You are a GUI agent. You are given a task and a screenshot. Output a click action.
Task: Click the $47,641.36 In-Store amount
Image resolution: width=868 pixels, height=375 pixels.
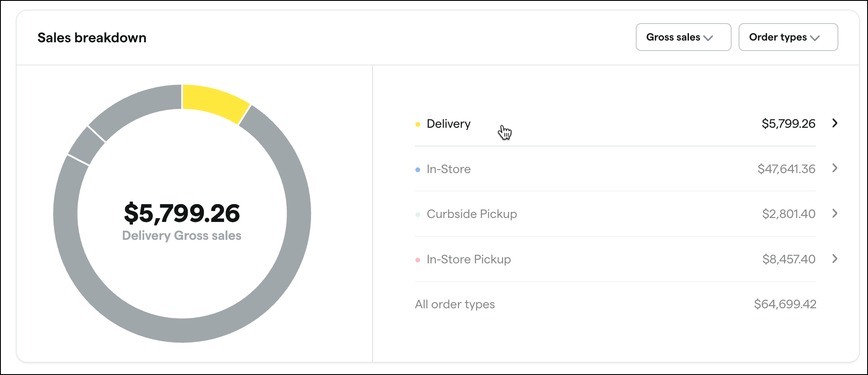click(x=787, y=169)
